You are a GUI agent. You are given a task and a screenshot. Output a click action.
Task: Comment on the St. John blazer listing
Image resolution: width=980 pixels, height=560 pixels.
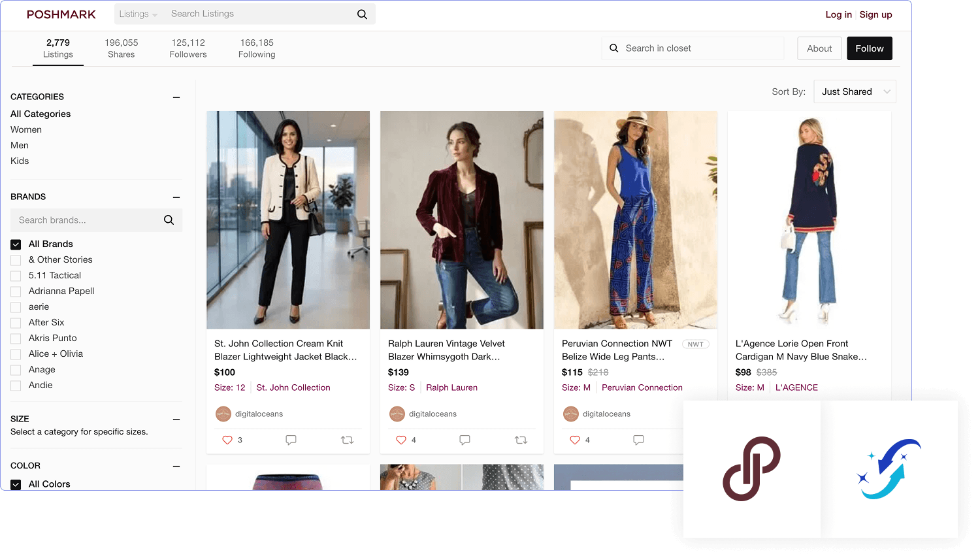[x=291, y=440]
